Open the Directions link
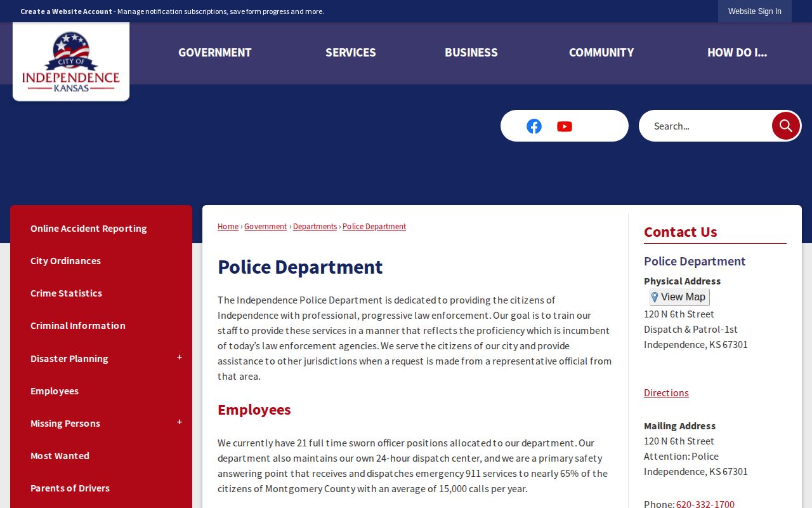Viewport: 812px width, 508px height. (x=666, y=393)
